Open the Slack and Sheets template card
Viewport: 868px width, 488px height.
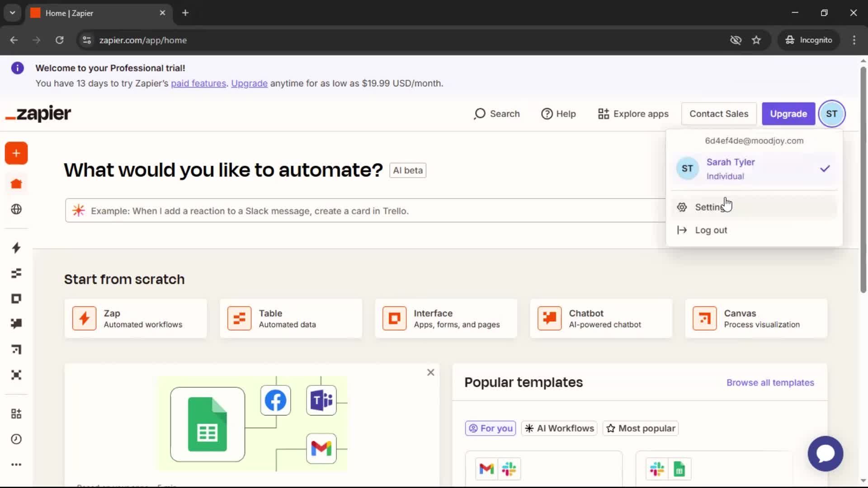click(x=714, y=469)
